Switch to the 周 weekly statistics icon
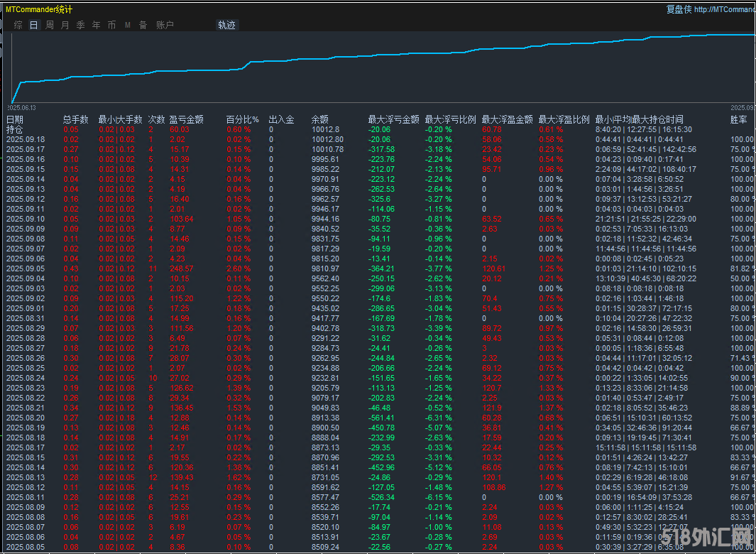The width and height of the screenshot is (756, 554). [49, 24]
